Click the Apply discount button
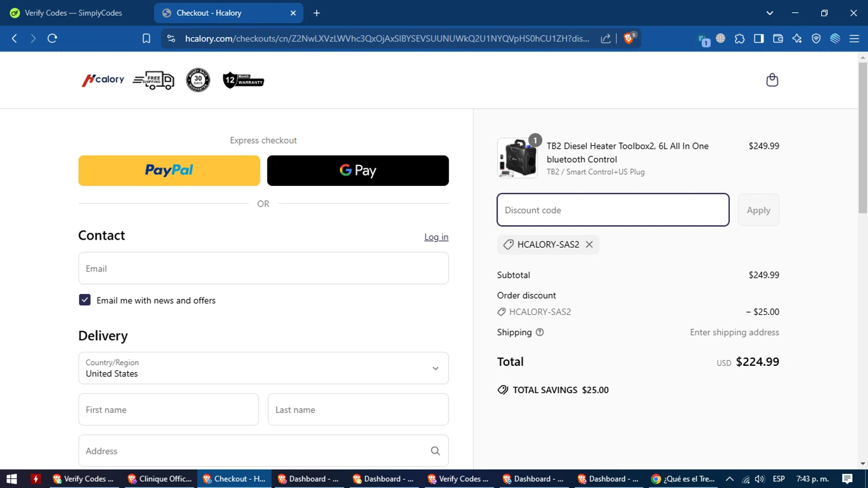Image resolution: width=868 pixels, height=488 pixels. (x=758, y=210)
